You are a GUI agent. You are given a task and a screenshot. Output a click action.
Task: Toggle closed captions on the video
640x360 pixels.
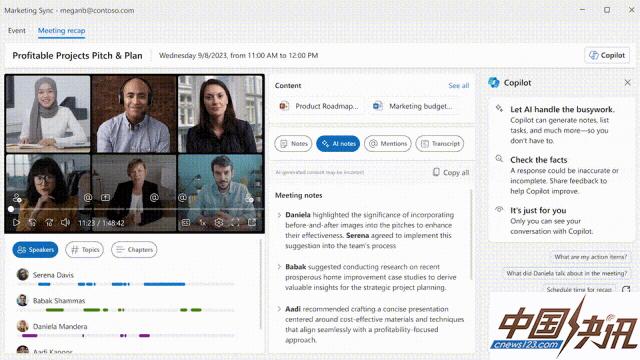pos(186,223)
